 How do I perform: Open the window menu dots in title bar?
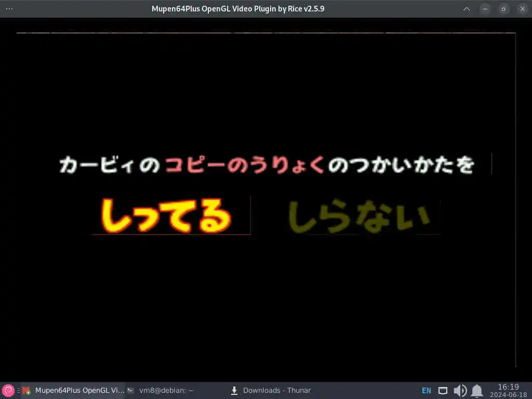click(9, 9)
